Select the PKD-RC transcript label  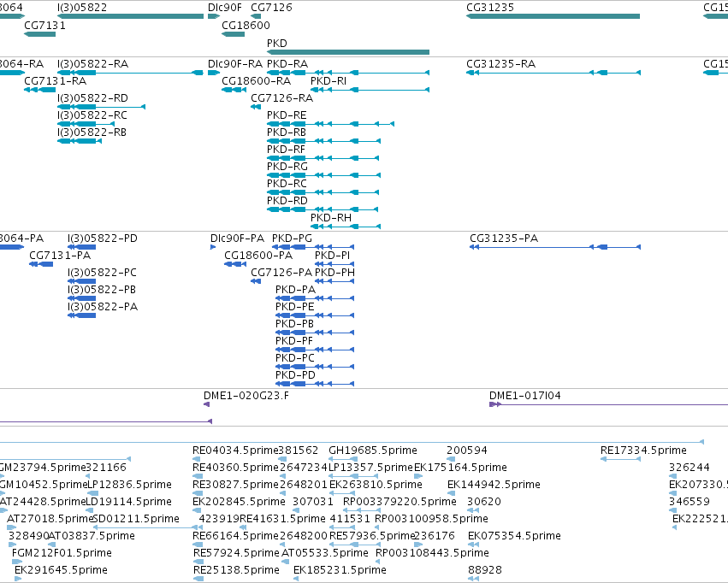(x=287, y=183)
